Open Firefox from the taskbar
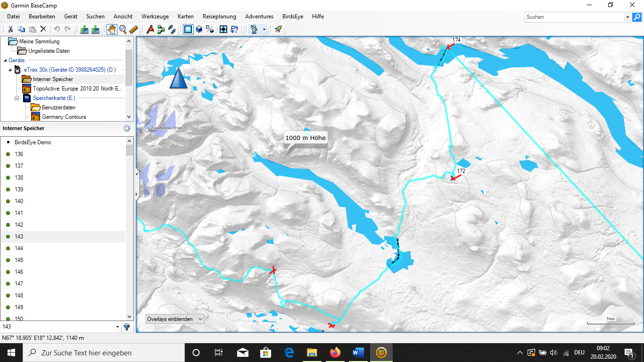This screenshot has width=644, height=362. tap(335, 353)
